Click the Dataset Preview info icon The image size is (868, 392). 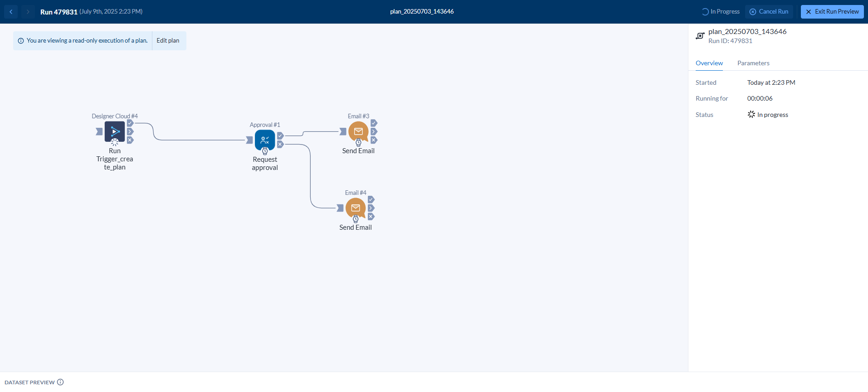[60, 382]
